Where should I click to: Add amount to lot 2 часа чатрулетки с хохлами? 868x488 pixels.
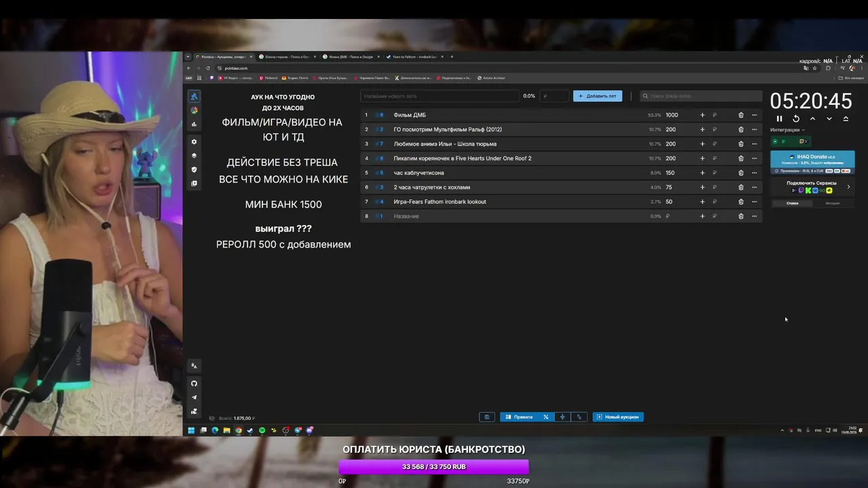(703, 187)
